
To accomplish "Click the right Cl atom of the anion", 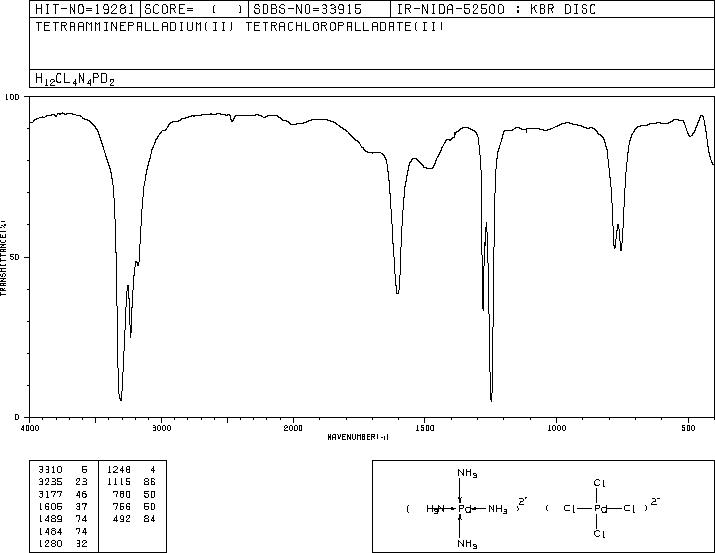I will click(x=629, y=508).
